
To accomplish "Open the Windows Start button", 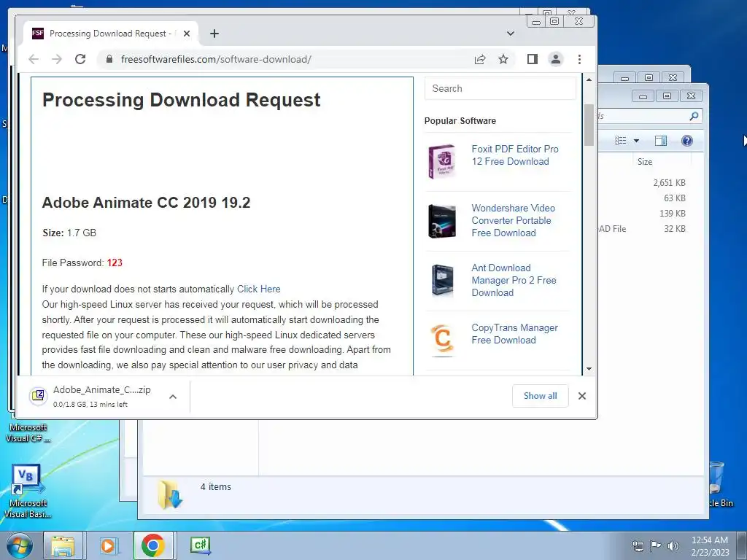I will [x=20, y=545].
